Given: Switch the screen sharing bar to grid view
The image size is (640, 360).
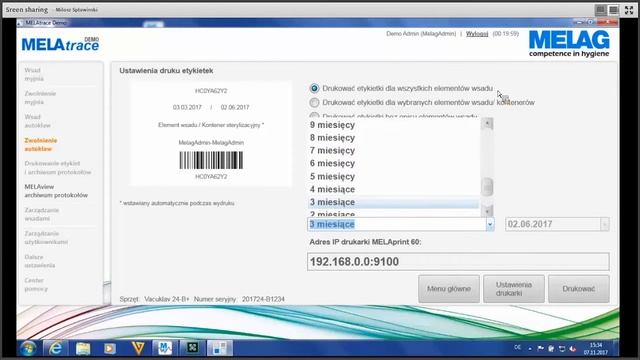Looking at the screenshot, I should [600, 10].
